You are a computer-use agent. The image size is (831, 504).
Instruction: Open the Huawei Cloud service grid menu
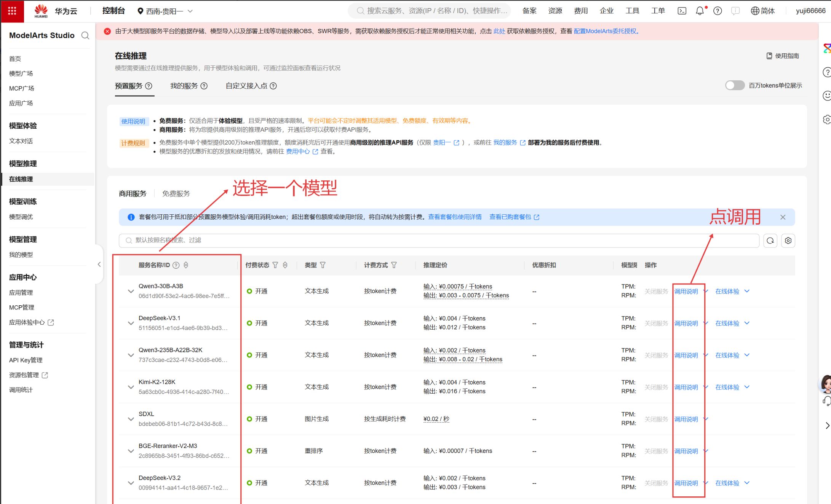tap(12, 11)
